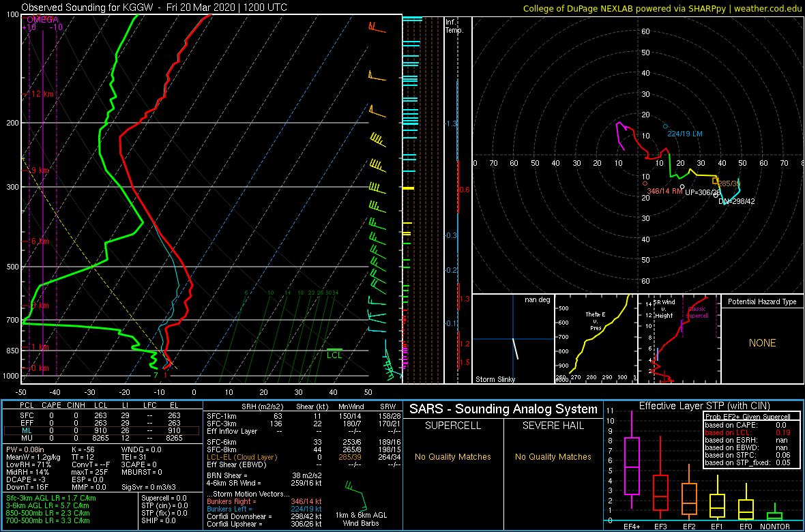Click the 'Storm Slinky' panel label

(495, 379)
